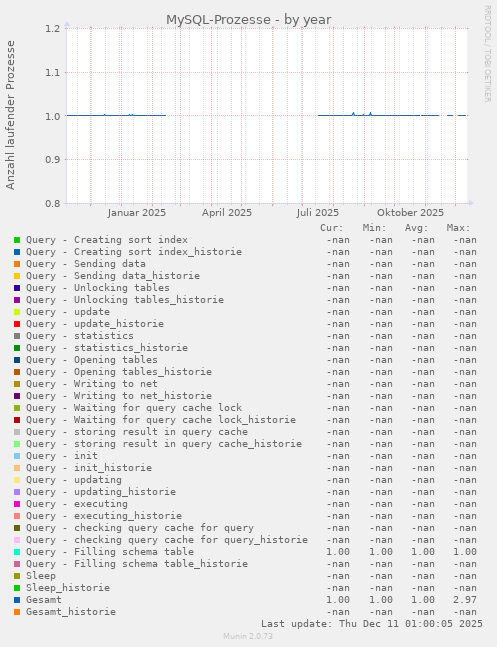The width and height of the screenshot is (497, 647).
Task: Click the Filling schema table Avg value 1.00
Action: click(423, 552)
